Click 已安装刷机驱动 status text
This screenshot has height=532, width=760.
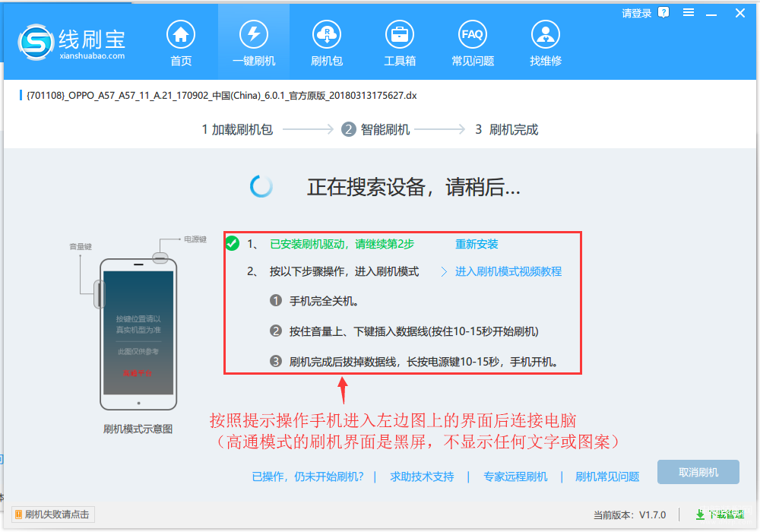coord(342,244)
